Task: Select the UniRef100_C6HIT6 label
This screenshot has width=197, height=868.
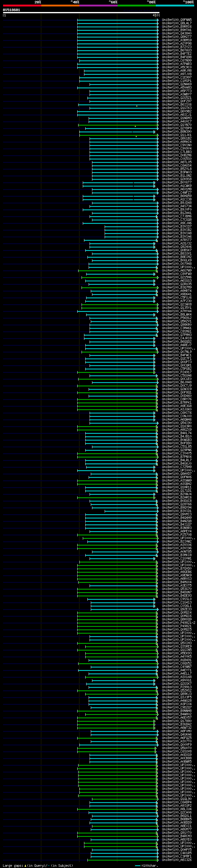Action: [177, 413]
